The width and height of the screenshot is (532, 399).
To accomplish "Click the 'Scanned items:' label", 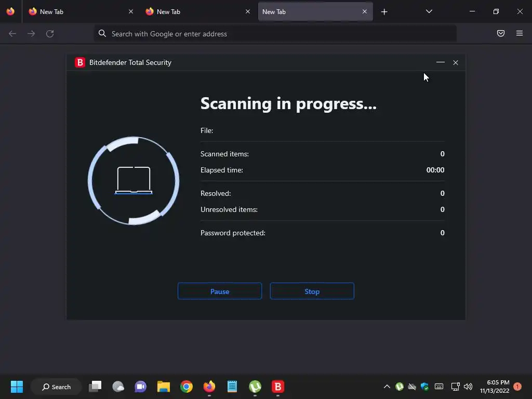I will tap(224, 154).
